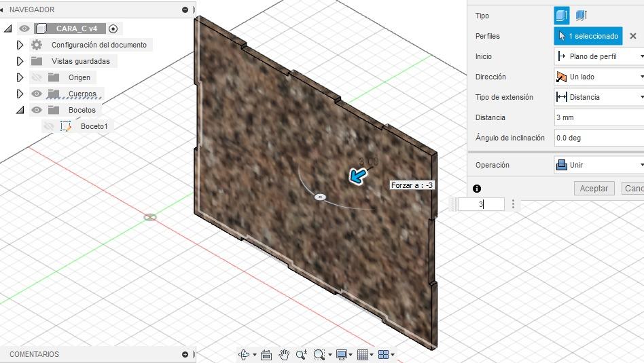Open the Operación Unir dropdown
The width and height of the screenshot is (644, 363).
point(598,165)
